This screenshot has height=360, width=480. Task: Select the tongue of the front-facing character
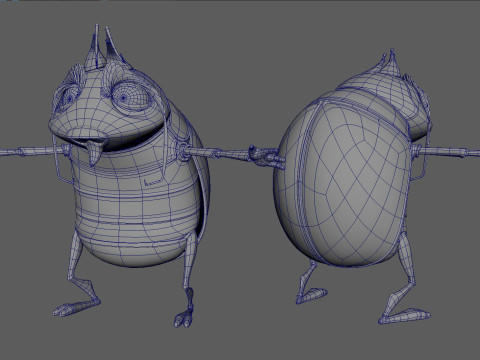(94, 153)
